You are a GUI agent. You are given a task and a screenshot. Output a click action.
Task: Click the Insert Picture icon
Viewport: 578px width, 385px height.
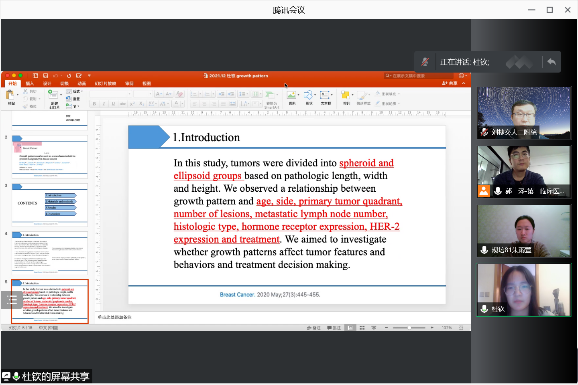(291, 96)
